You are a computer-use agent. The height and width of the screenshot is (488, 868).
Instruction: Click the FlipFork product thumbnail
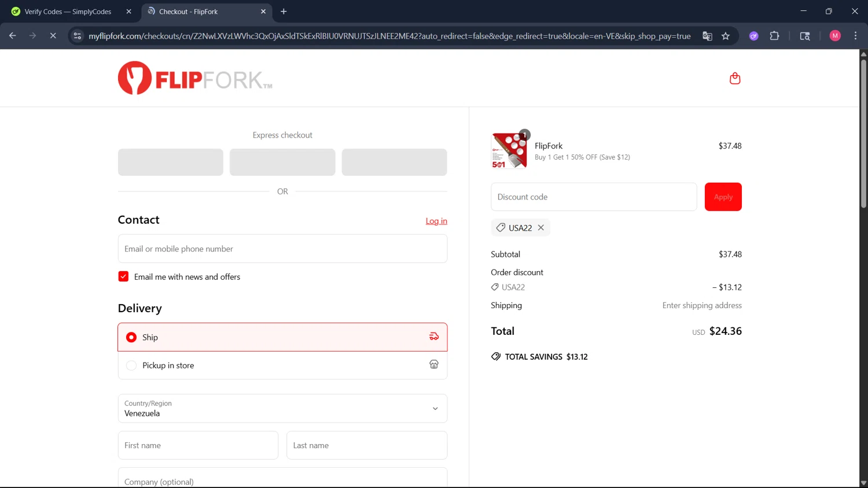[509, 150]
